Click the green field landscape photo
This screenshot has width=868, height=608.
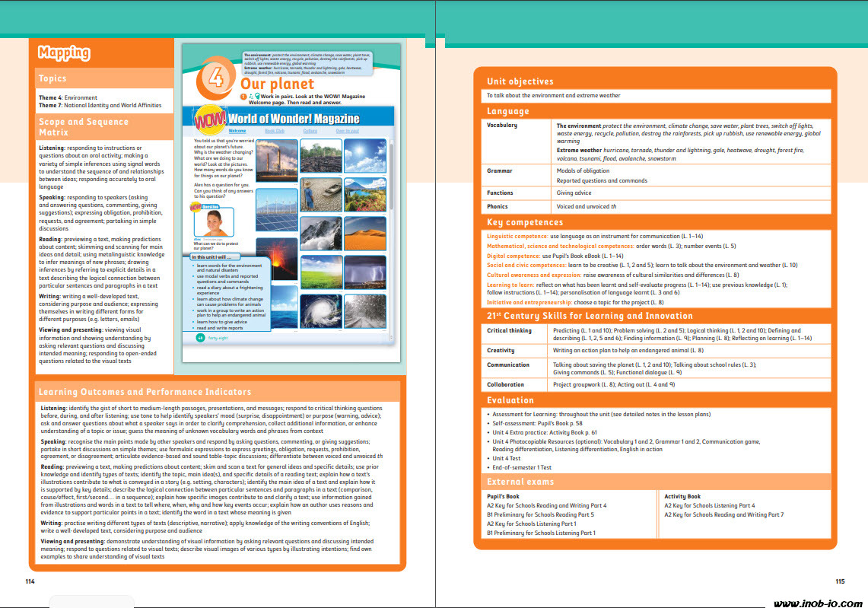(321, 272)
